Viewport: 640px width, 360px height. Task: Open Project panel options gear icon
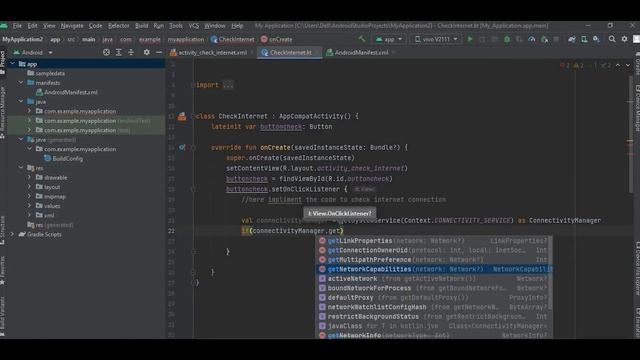click(x=147, y=52)
